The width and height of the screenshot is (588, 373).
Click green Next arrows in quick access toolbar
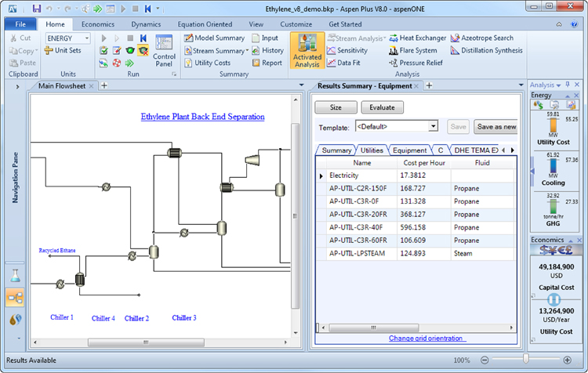(x=97, y=9)
